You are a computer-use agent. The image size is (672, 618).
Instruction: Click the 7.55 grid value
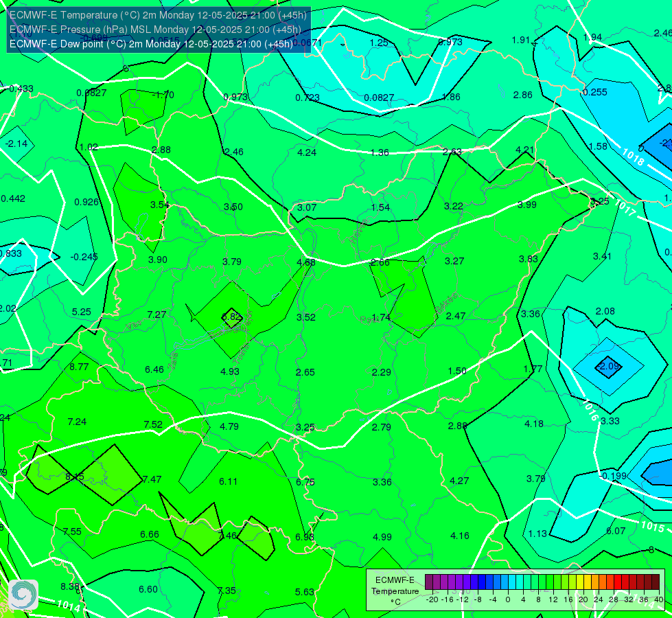tap(72, 531)
